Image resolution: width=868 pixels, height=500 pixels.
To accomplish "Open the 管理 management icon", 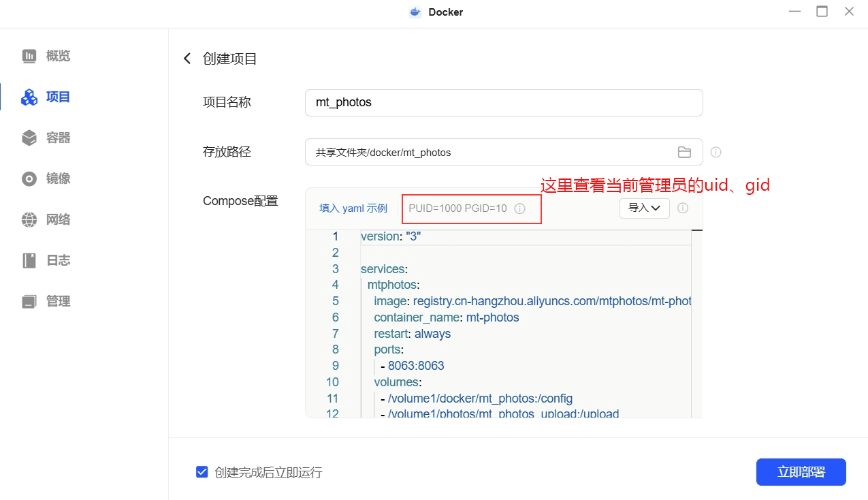I will 29,301.
